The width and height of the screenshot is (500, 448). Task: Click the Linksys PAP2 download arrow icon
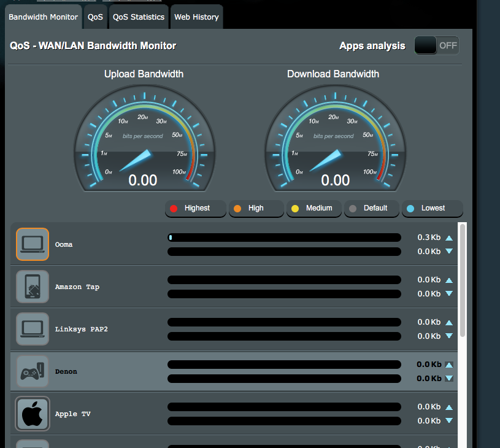point(449,336)
